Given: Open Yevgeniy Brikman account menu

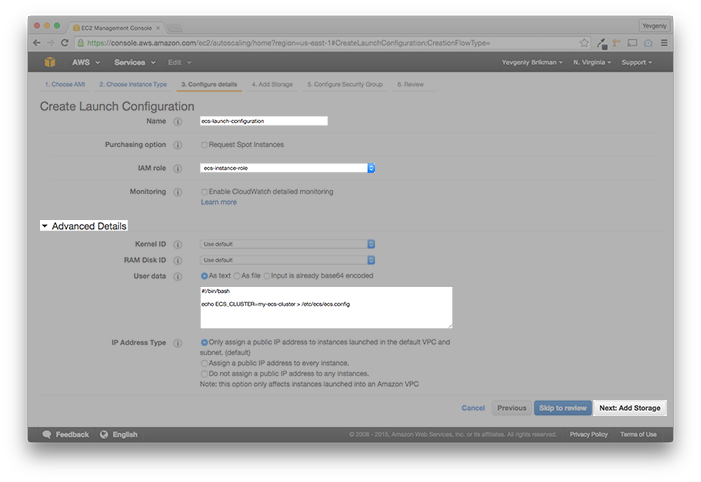Looking at the screenshot, I should click(x=532, y=62).
